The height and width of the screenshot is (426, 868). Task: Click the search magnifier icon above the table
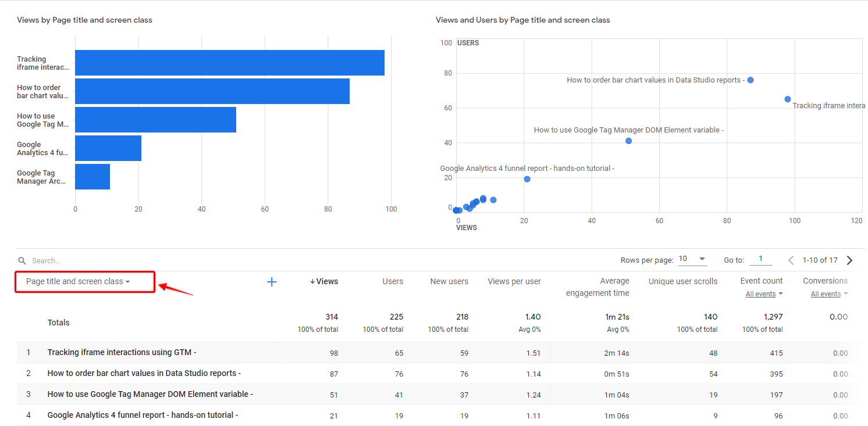22,260
